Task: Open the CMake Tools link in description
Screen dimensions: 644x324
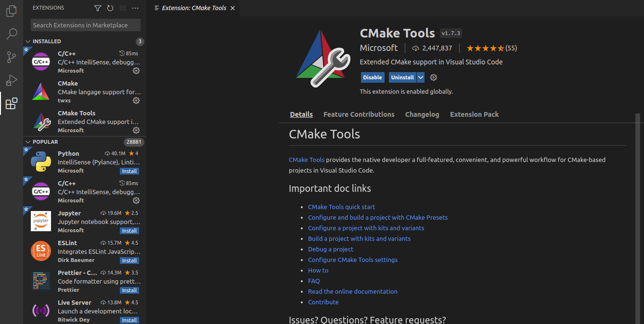Action: click(307, 160)
